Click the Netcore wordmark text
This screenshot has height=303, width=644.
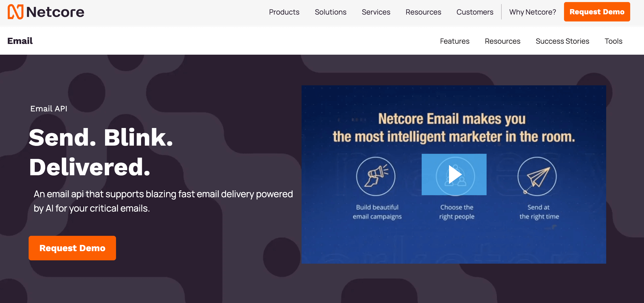pyautogui.click(x=55, y=12)
